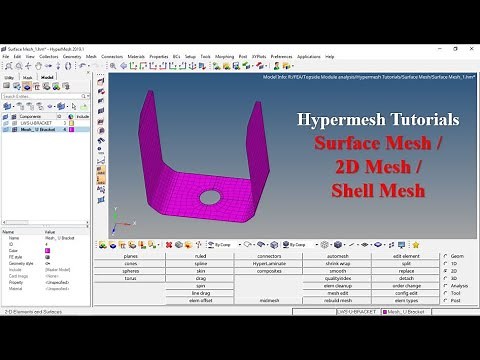The height and width of the screenshot is (360, 480).
Task: Expand arrow next to first browser toolbar icon
Action: click(x=13, y=106)
